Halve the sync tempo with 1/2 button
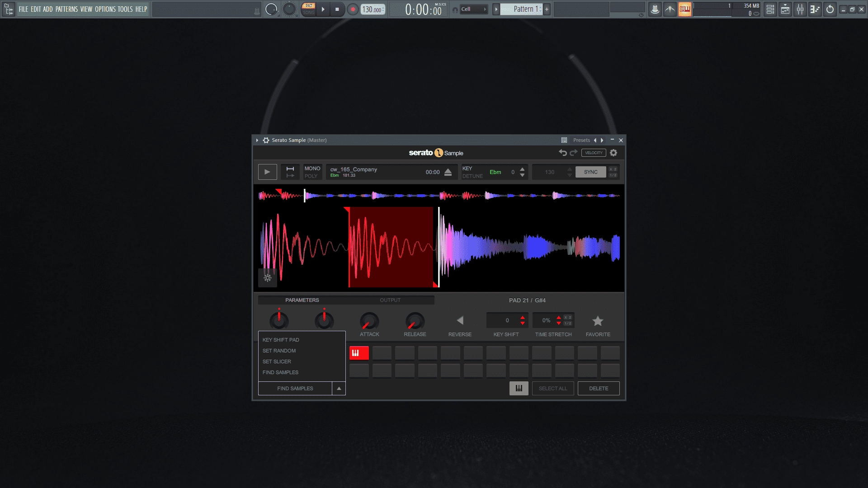This screenshot has height=488, width=868. [613, 175]
